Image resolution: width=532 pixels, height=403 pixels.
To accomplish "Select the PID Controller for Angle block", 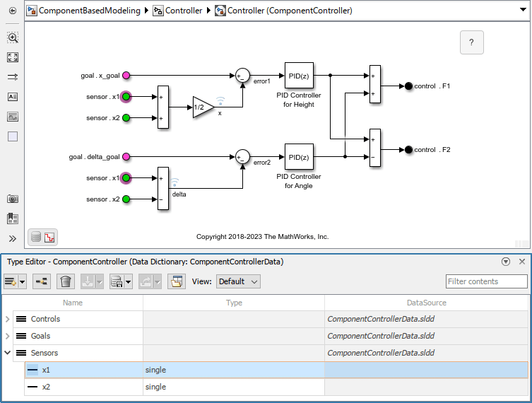I will click(299, 157).
